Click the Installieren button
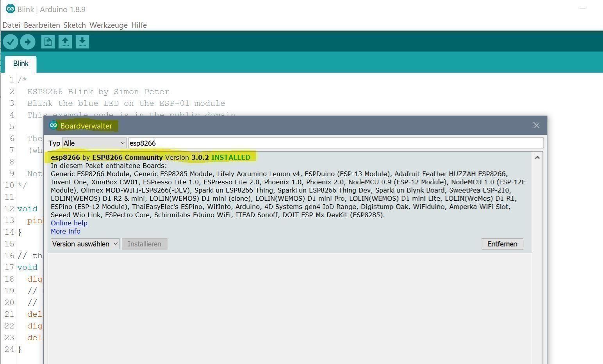603x364 pixels. point(145,244)
